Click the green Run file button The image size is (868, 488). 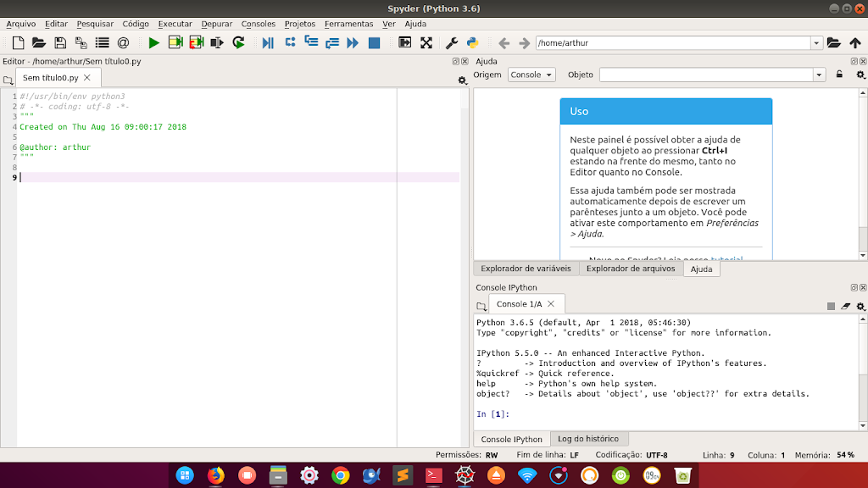[154, 42]
